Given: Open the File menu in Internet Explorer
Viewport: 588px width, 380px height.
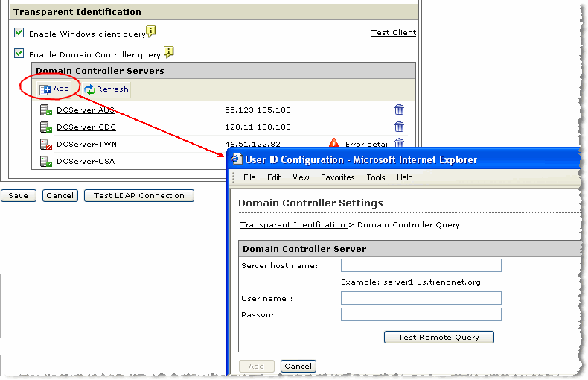Looking at the screenshot, I should (x=249, y=177).
